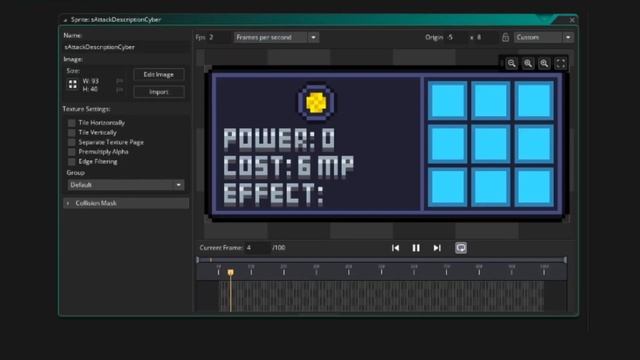This screenshot has width=640, height=360.
Task: Click the Edit Image button
Action: [159, 75]
